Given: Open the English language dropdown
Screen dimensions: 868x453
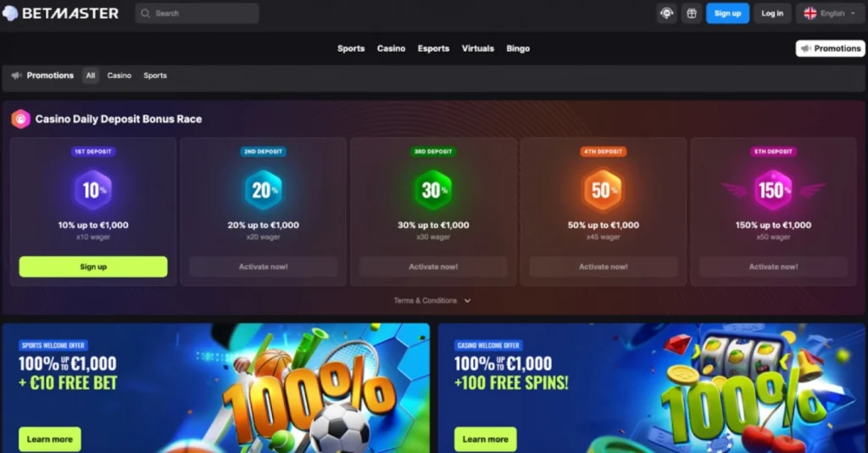Looking at the screenshot, I should [829, 14].
